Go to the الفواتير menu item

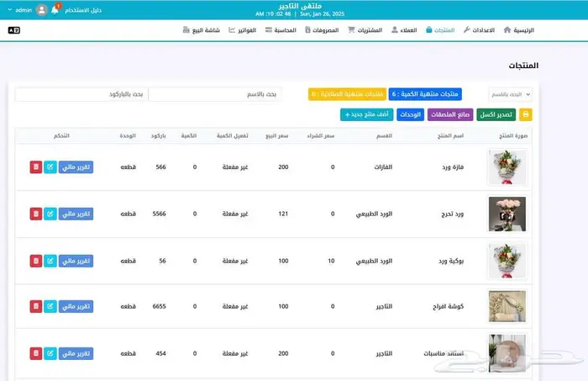(242, 29)
